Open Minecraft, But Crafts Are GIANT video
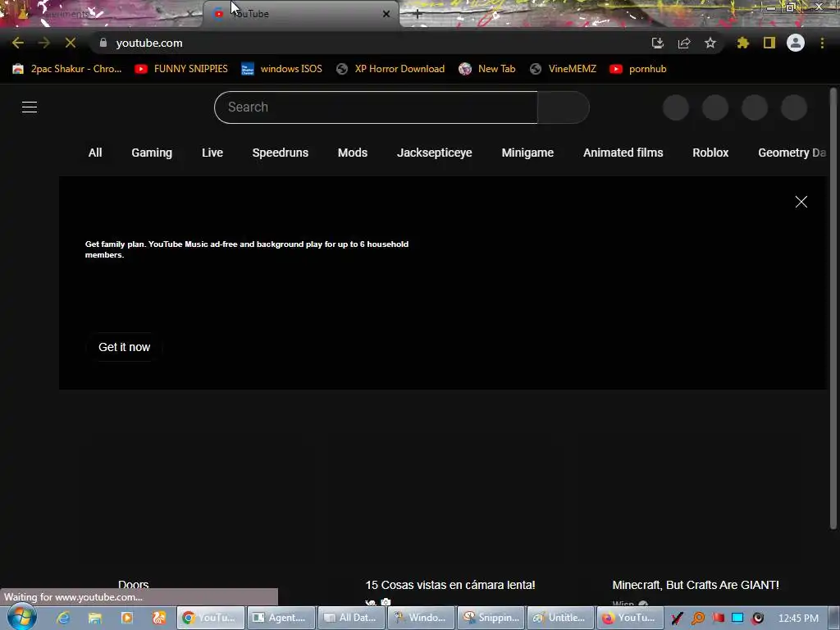The width and height of the screenshot is (840, 630). [696, 585]
